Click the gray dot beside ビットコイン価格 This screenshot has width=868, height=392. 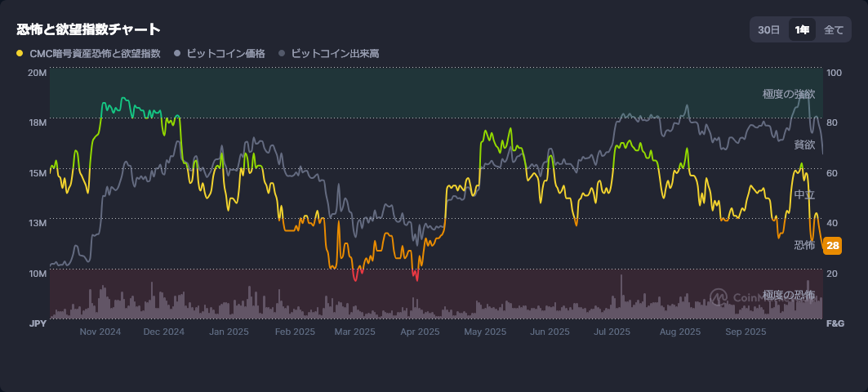click(x=177, y=53)
